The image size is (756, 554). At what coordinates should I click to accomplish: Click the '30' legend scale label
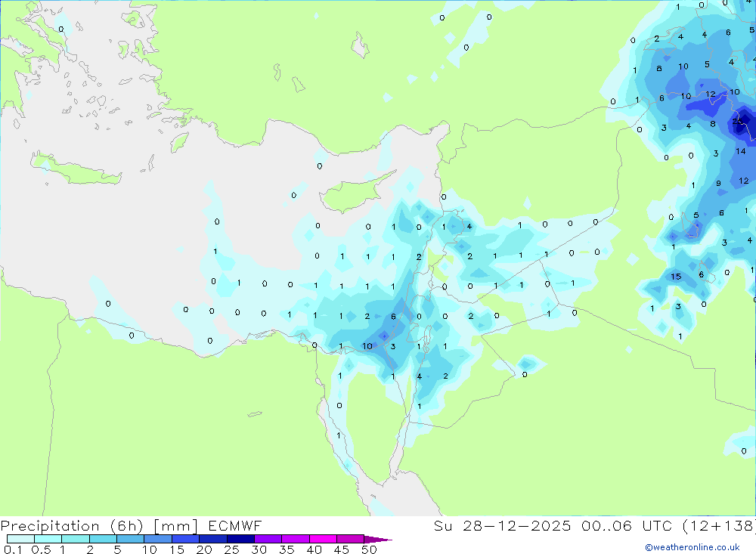pos(259,549)
